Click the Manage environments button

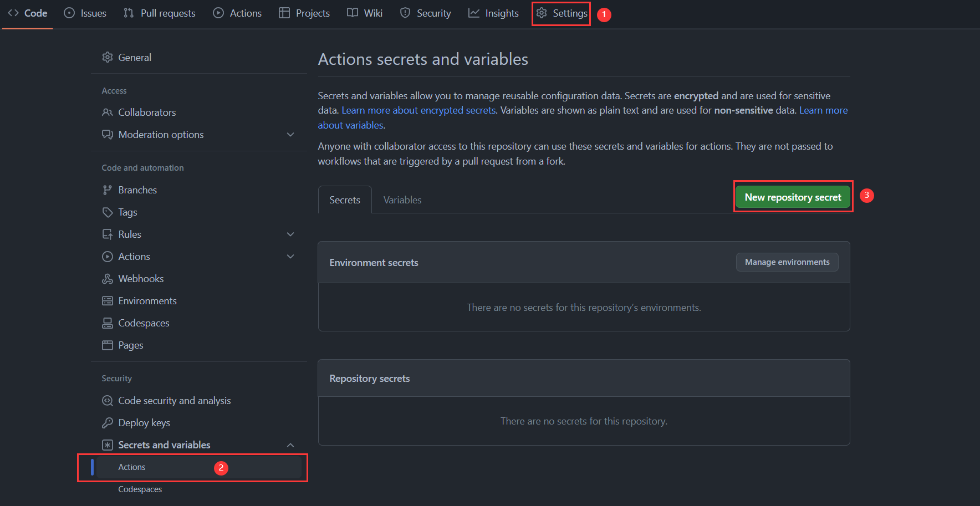point(787,262)
